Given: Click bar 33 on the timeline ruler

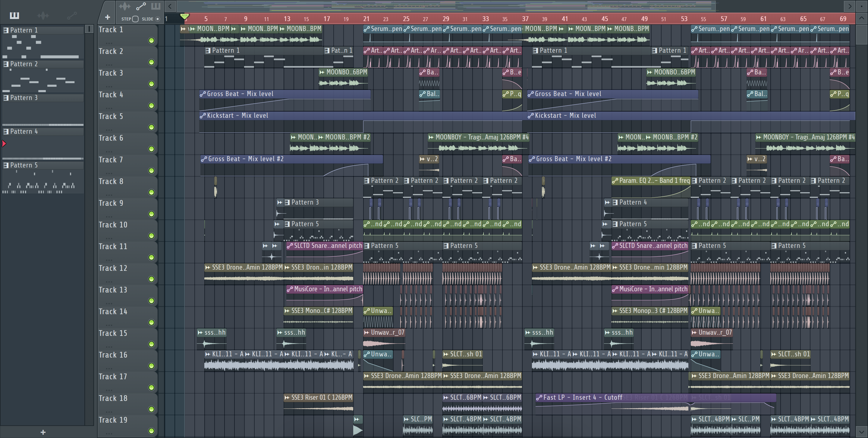Looking at the screenshot, I should pyautogui.click(x=485, y=19).
